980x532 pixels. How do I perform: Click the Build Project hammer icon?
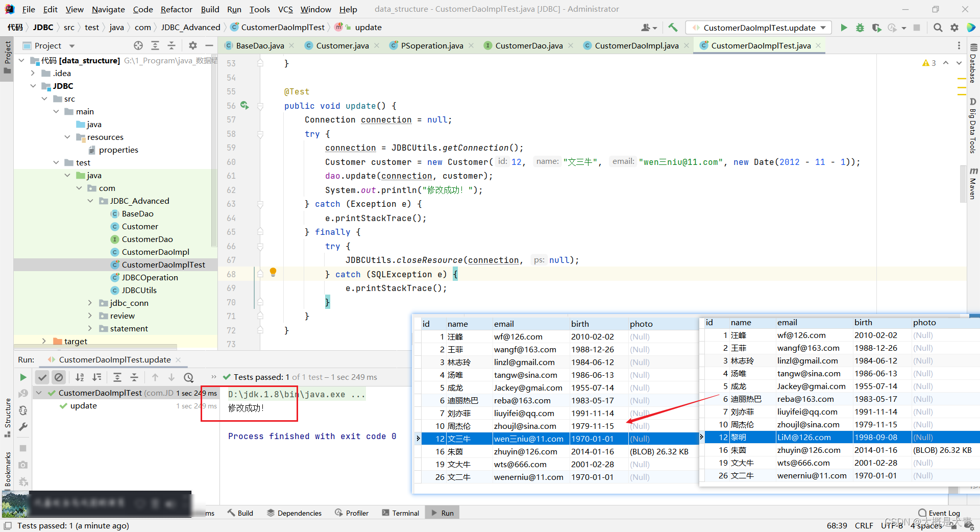(673, 28)
